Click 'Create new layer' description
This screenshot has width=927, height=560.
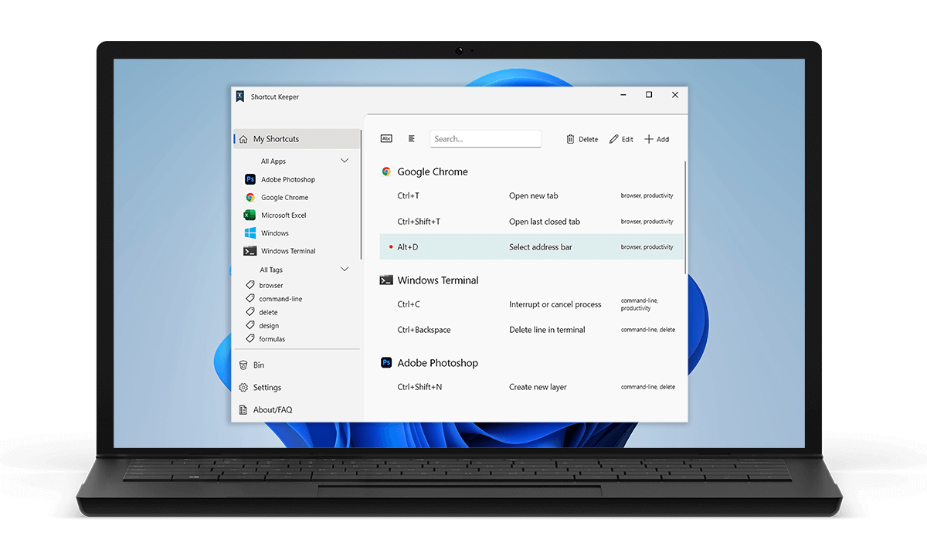tap(538, 387)
